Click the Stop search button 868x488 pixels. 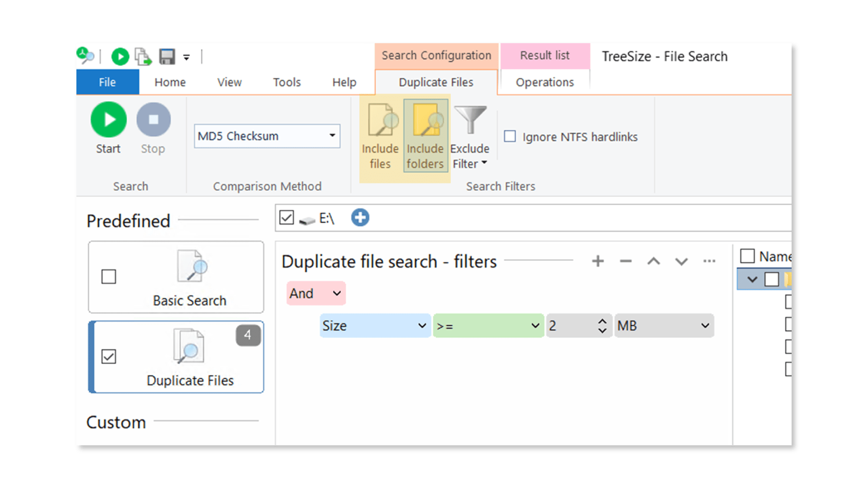[153, 119]
